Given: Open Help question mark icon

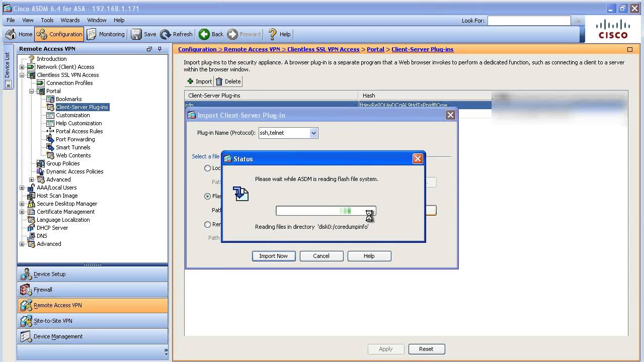Looking at the screenshot, I should coord(273,34).
